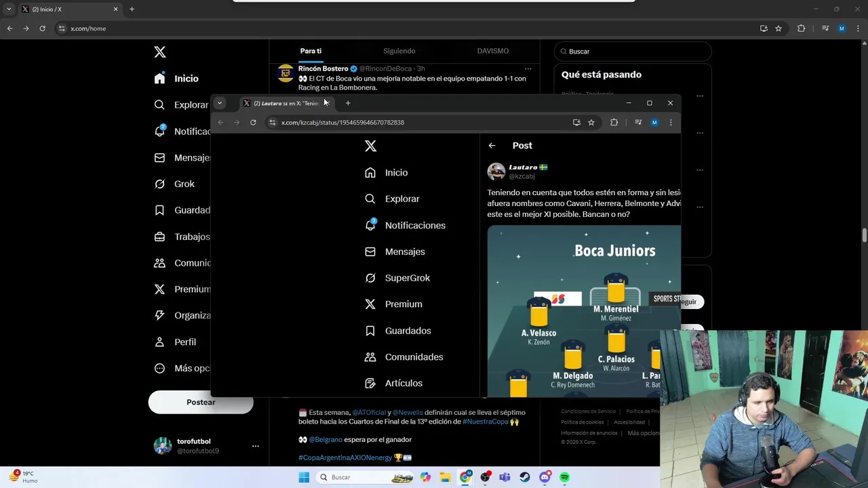Open SuperGrok in the front window sidebar

(397, 278)
